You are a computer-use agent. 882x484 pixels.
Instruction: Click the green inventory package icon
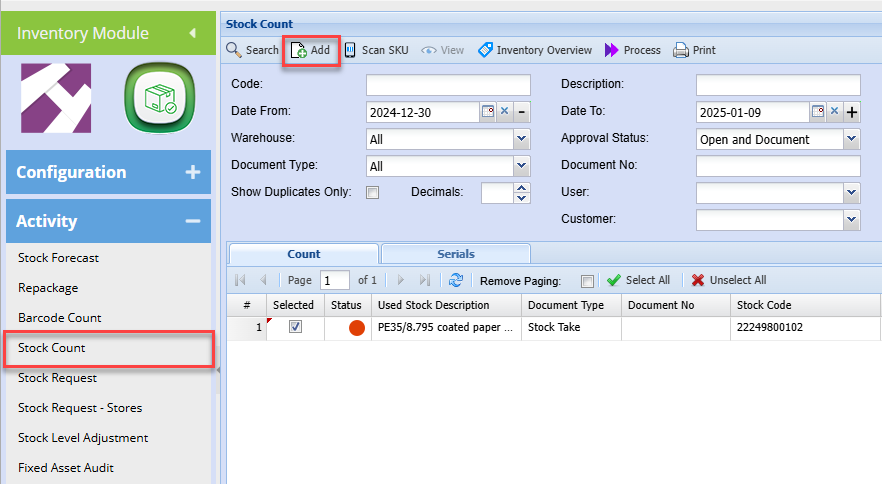coord(158,99)
